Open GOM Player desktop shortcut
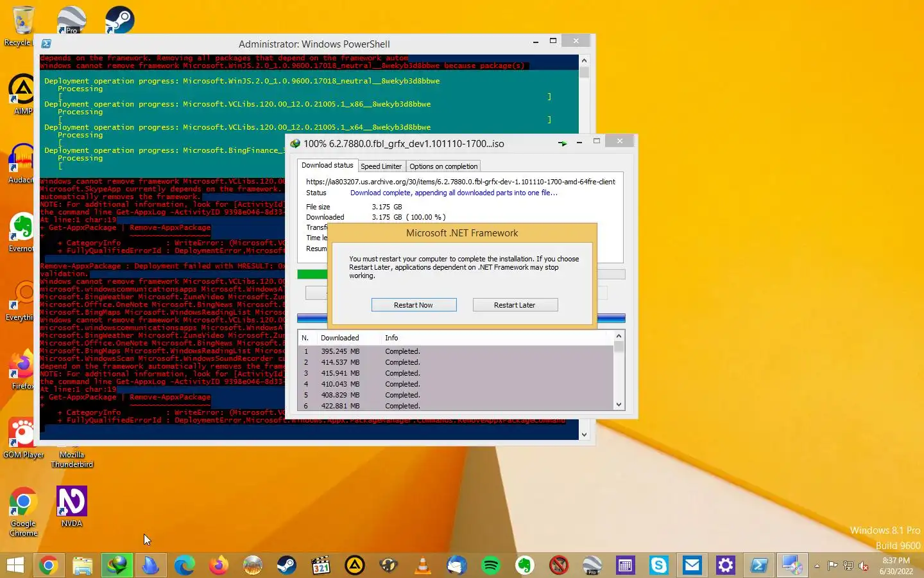 tap(24, 438)
